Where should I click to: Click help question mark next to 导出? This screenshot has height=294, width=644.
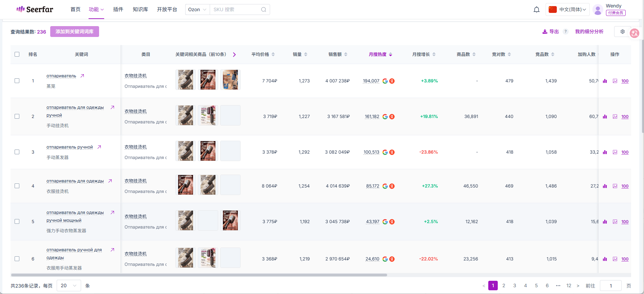[x=566, y=32]
